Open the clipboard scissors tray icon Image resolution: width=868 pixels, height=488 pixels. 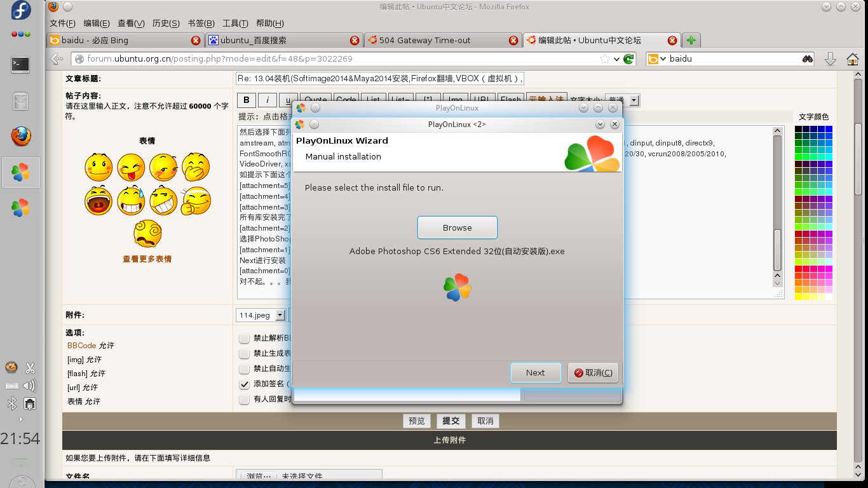[29, 367]
